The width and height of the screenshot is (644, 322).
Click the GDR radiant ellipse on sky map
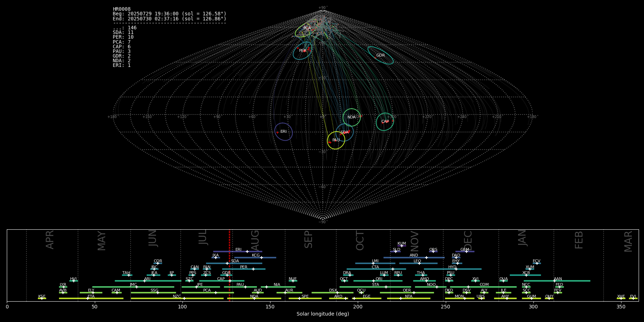[380, 55]
